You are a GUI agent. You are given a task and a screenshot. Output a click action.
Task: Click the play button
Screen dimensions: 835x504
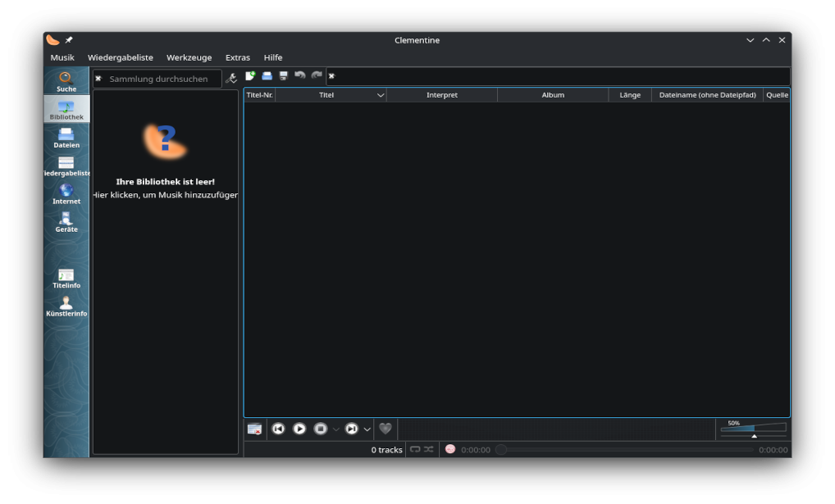click(299, 429)
